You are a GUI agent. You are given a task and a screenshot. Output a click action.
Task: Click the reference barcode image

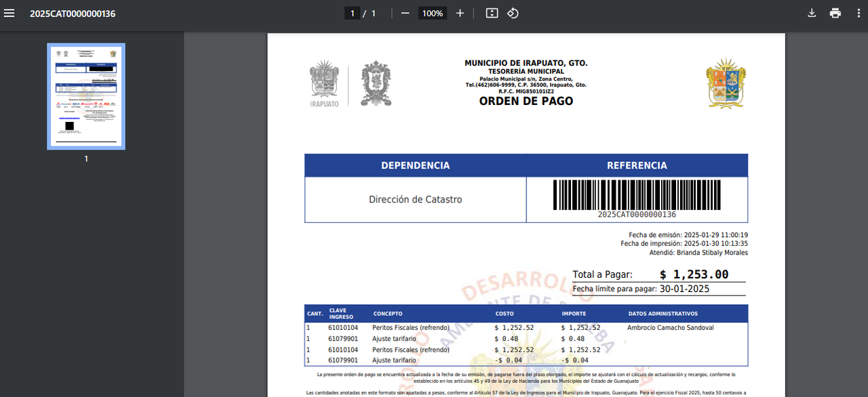[x=637, y=194]
